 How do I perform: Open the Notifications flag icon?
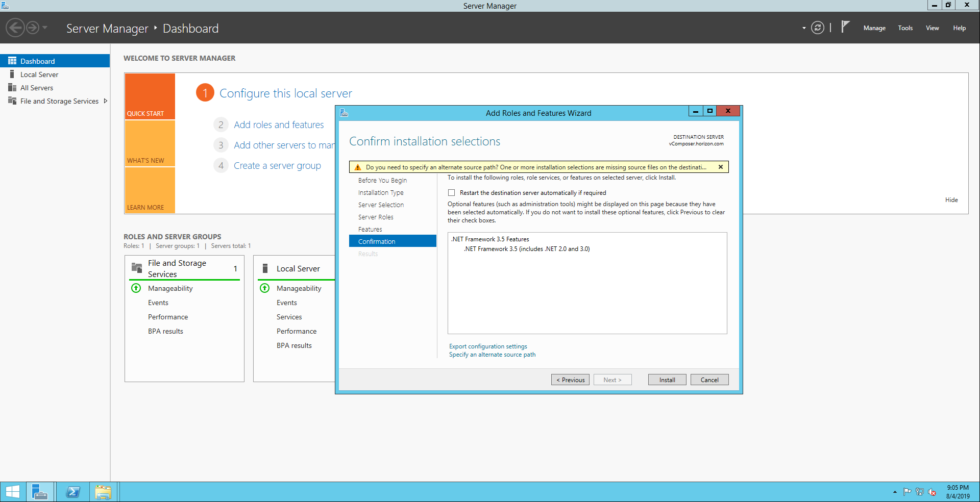pyautogui.click(x=845, y=27)
